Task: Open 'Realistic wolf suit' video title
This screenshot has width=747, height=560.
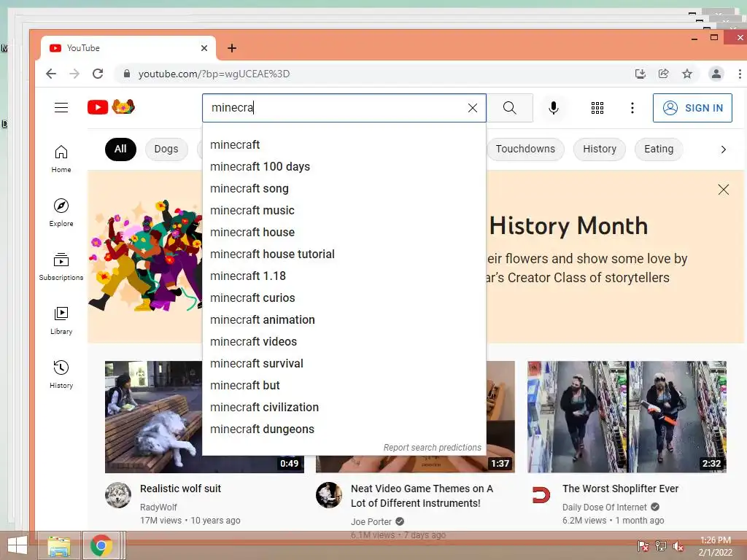Action: [181, 489]
